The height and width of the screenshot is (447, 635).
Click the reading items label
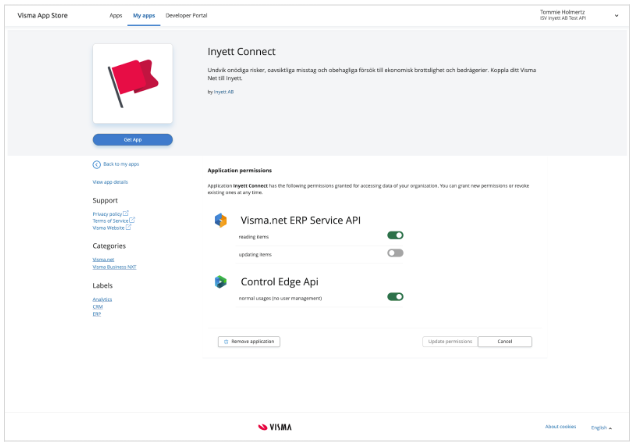[x=254, y=237]
